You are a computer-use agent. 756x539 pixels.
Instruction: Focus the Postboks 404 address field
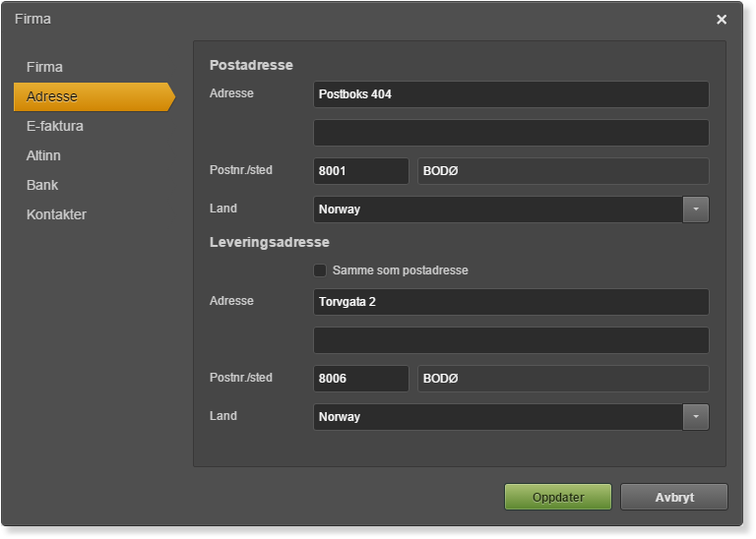tap(511, 94)
